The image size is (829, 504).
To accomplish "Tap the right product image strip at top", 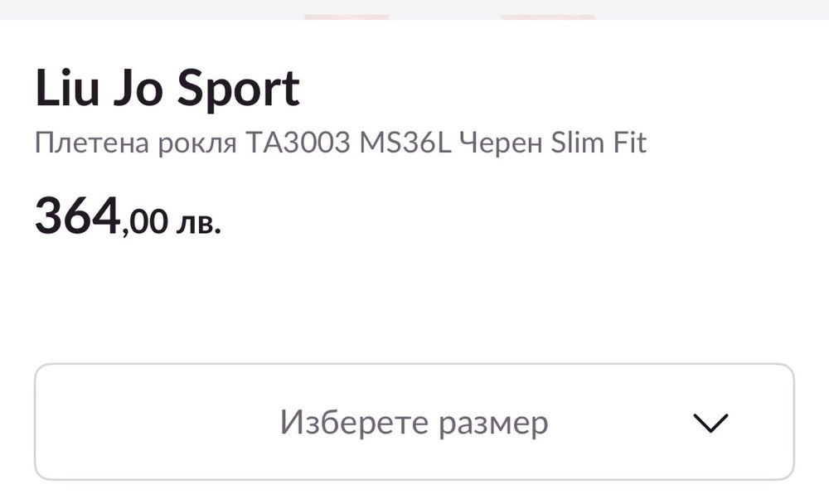I will (547, 17).
